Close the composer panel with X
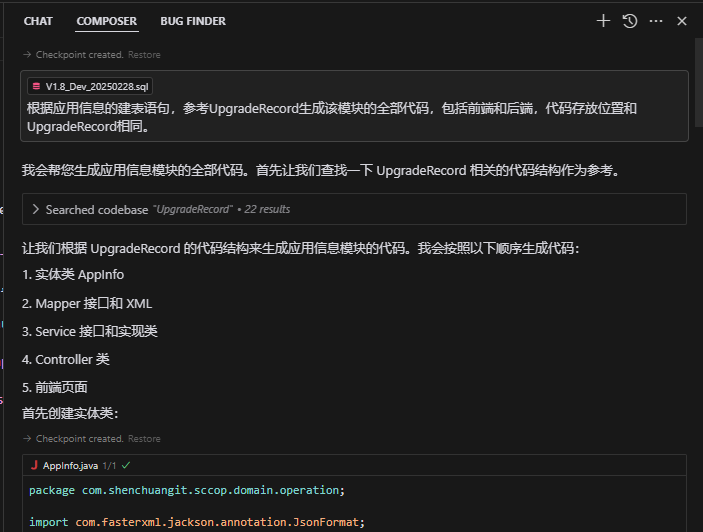The image size is (703, 532). coord(682,21)
